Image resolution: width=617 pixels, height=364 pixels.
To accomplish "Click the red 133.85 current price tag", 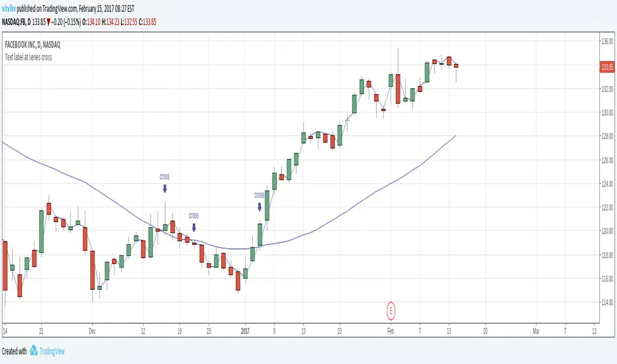I will 606,66.
